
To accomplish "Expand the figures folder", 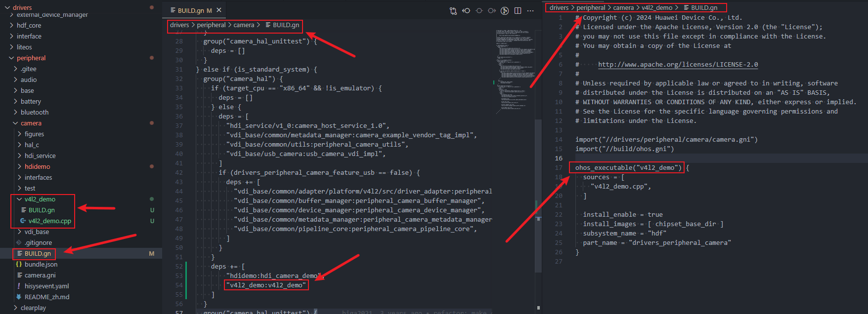I will pyautogui.click(x=19, y=134).
